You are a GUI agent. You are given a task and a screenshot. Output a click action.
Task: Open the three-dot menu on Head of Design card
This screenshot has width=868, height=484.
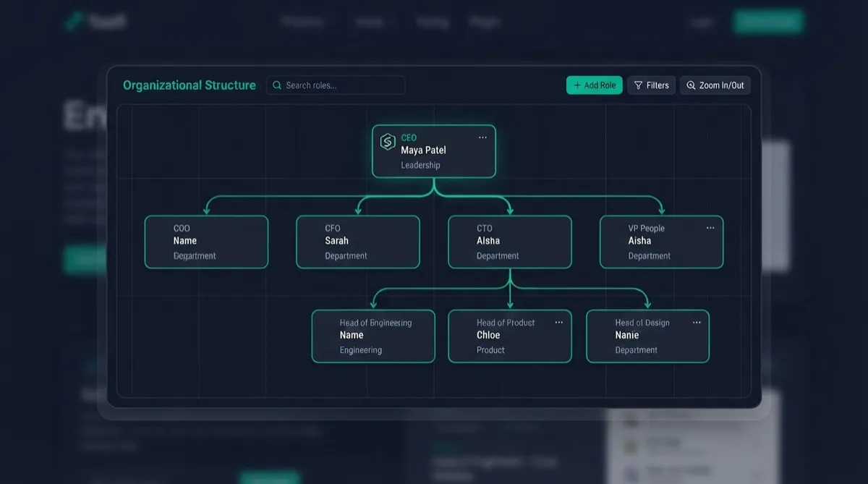click(x=697, y=323)
